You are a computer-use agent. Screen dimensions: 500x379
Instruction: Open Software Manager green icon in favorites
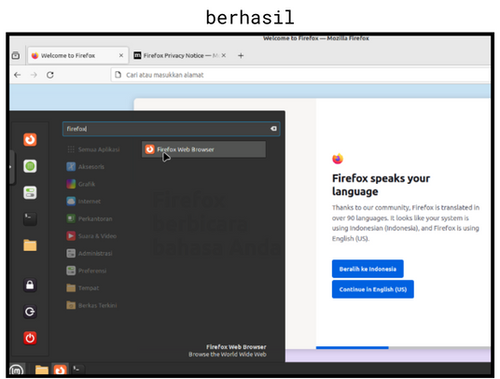pos(30,166)
